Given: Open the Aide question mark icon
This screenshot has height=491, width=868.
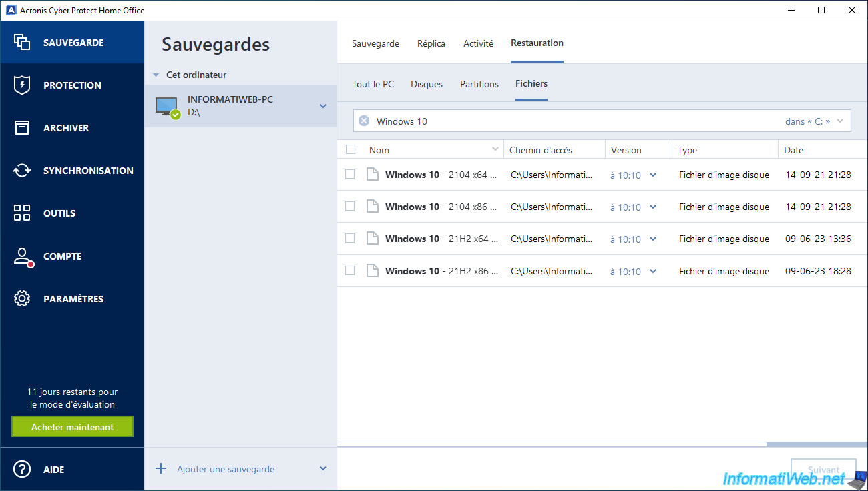Looking at the screenshot, I should (22, 470).
